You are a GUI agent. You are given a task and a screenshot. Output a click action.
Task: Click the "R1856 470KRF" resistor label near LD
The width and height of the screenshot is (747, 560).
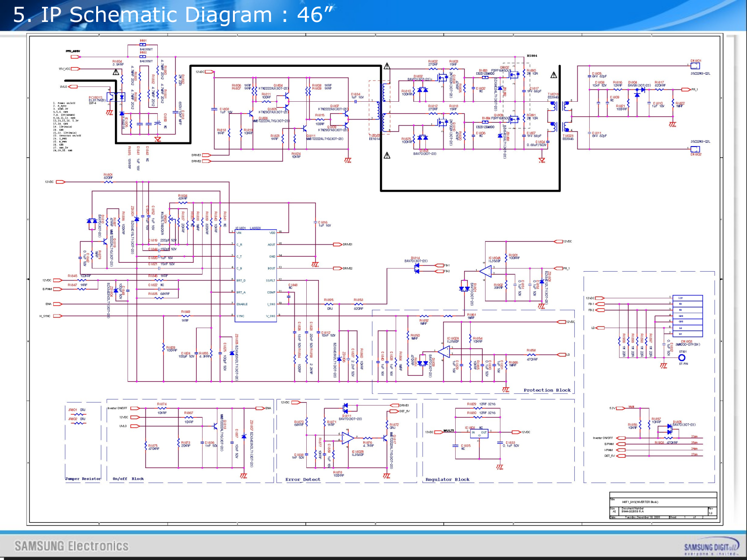pos(532,355)
